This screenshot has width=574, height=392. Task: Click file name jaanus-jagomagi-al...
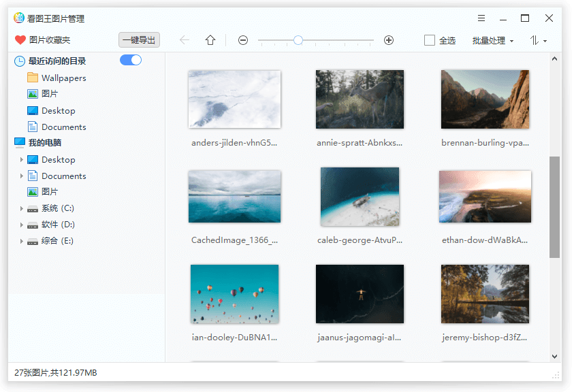pos(360,338)
